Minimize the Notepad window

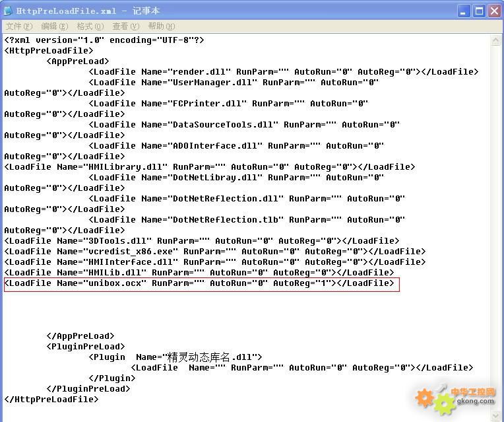tap(463, 11)
